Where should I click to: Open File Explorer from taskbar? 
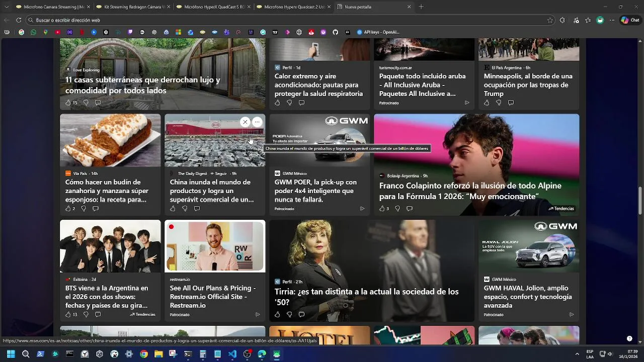click(x=158, y=354)
